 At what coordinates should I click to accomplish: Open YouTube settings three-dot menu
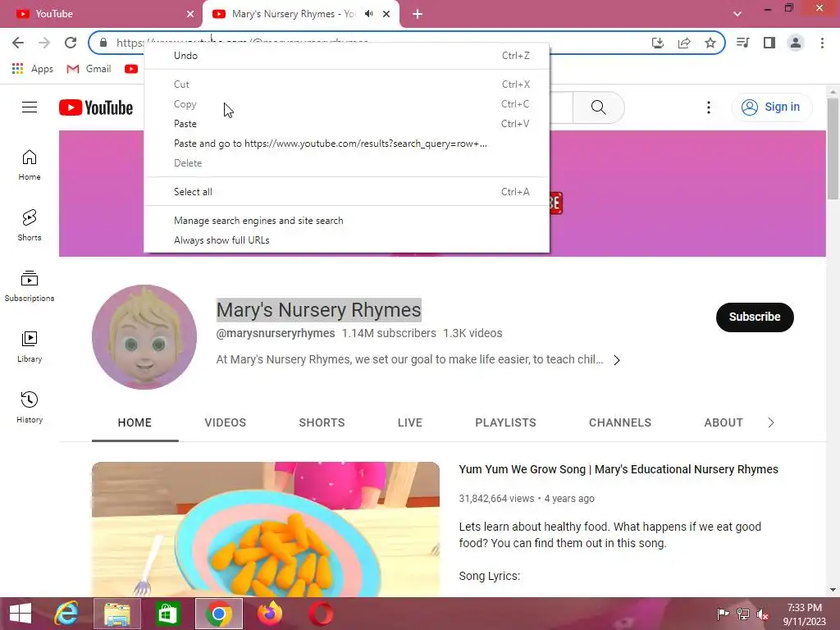pos(709,107)
